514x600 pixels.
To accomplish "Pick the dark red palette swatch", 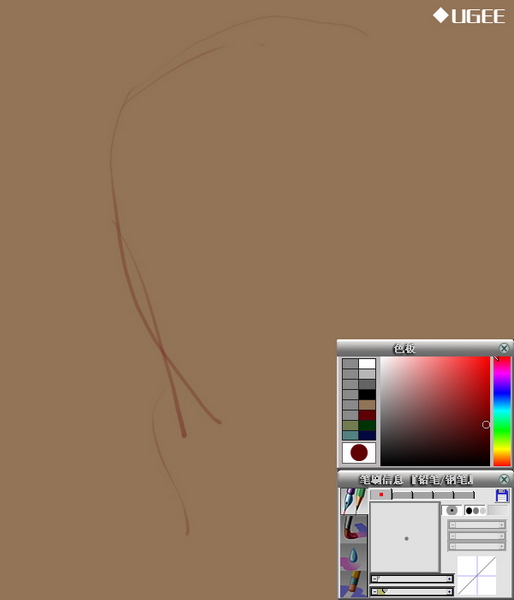I will tap(367, 415).
